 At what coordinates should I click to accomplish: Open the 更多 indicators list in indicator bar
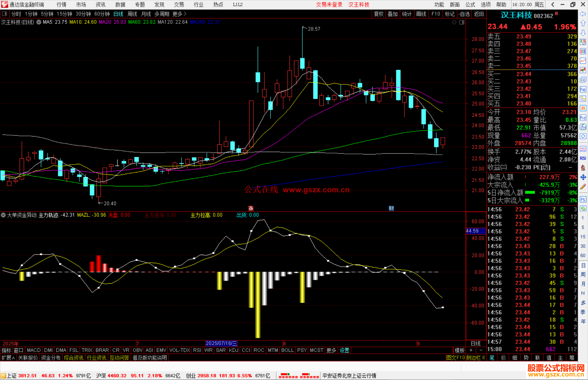(331, 350)
